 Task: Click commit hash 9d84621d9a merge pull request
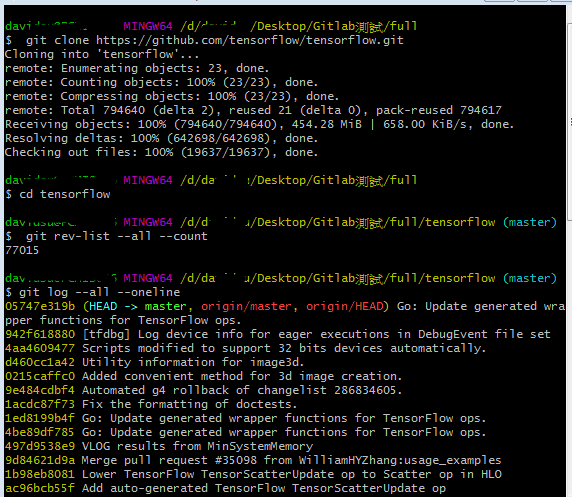tap(40, 461)
